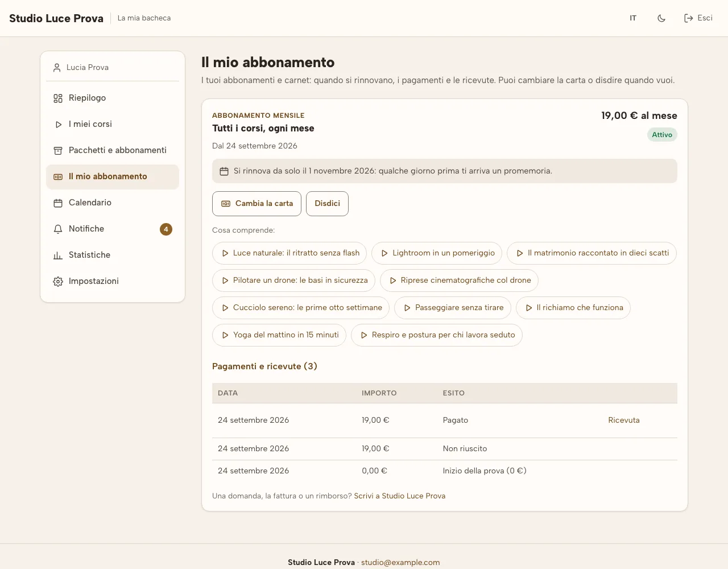Image resolution: width=728 pixels, height=569 pixels.
Task: Click the calendar icon in renewal notice
Action: point(224,171)
